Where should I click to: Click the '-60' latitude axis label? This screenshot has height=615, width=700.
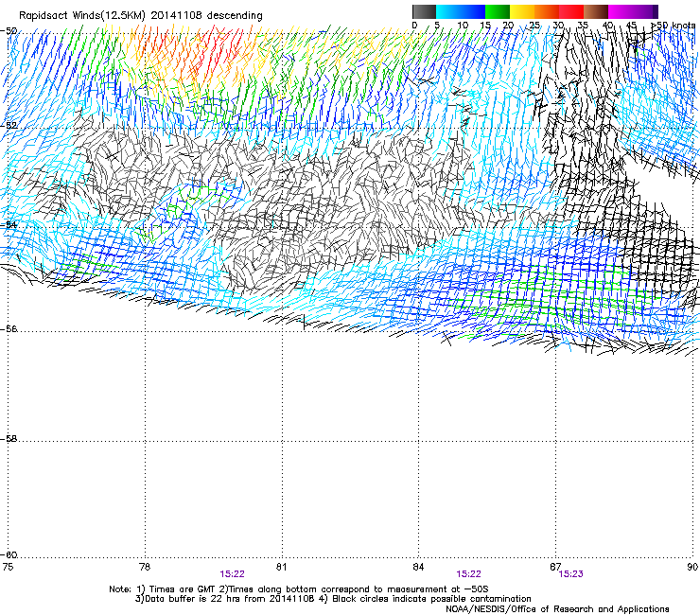tap(9, 555)
